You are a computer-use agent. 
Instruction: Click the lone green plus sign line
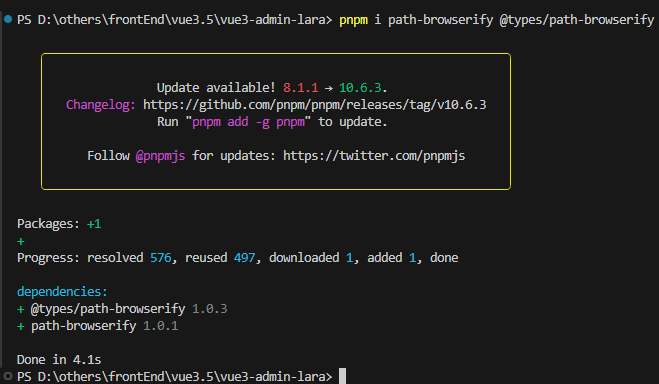pyautogui.click(x=21, y=241)
